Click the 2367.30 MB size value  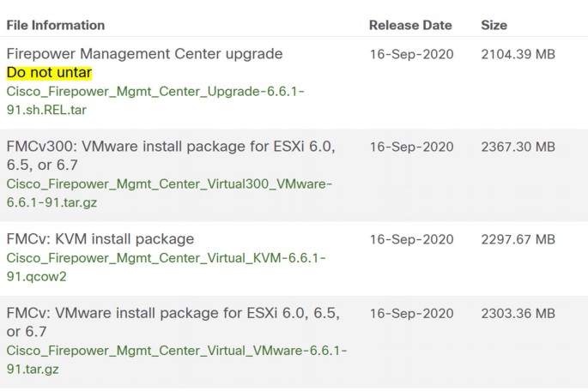[518, 147]
